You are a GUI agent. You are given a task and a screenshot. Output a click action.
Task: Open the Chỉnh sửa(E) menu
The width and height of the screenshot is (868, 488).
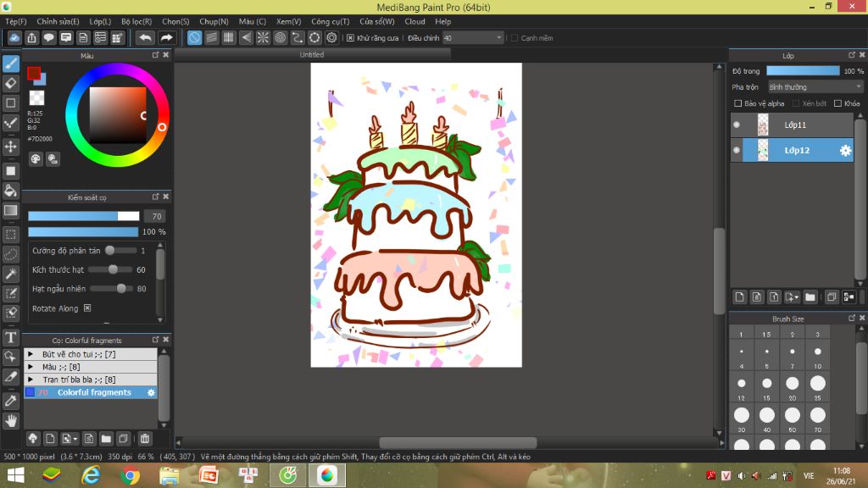point(58,21)
